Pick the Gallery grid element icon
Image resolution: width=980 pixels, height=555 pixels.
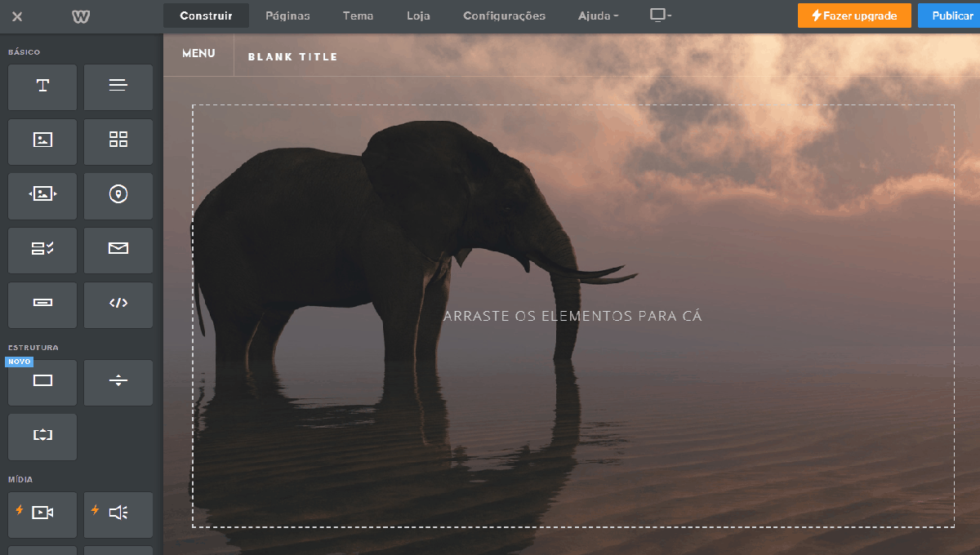(118, 141)
